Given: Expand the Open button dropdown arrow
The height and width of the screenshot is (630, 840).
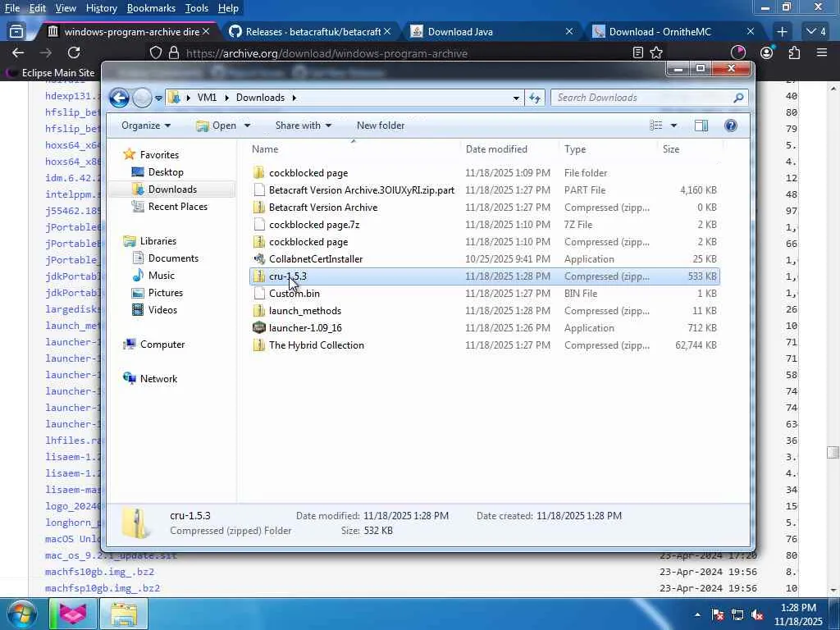Looking at the screenshot, I should click(247, 126).
